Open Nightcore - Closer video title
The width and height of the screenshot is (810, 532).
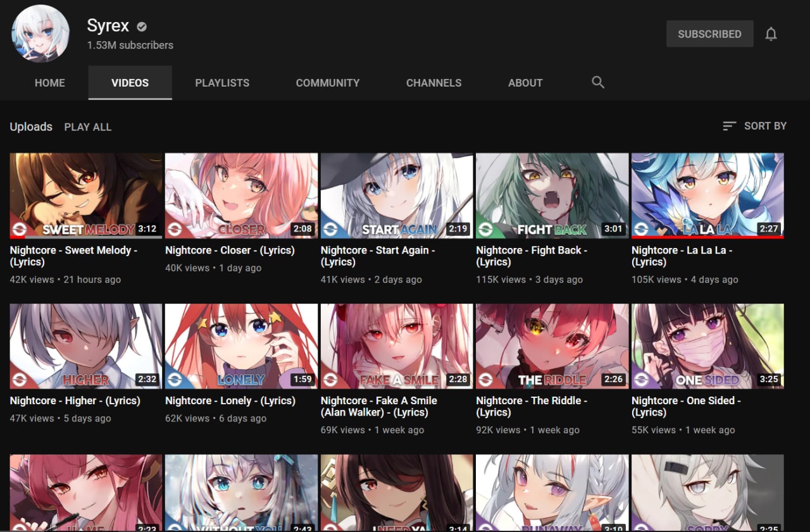coord(230,250)
